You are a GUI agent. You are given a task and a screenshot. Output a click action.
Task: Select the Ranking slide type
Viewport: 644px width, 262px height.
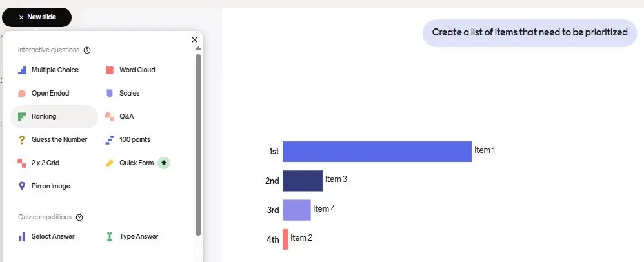point(54,117)
